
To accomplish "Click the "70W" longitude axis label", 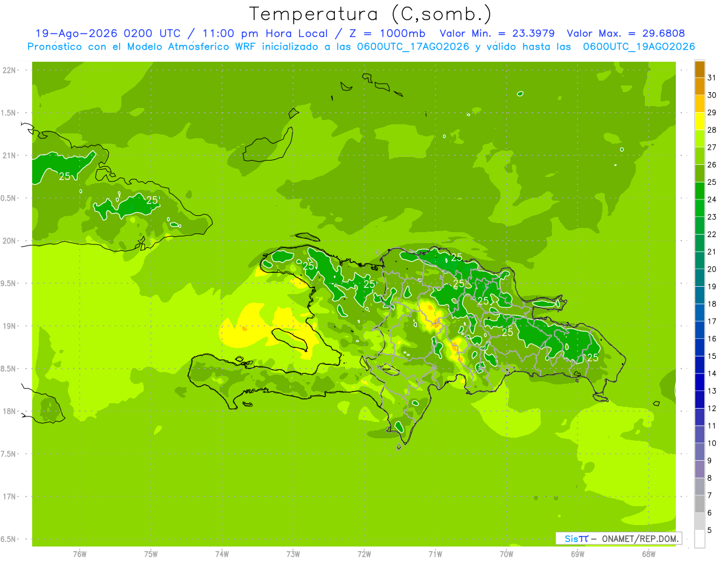I will [507, 554].
